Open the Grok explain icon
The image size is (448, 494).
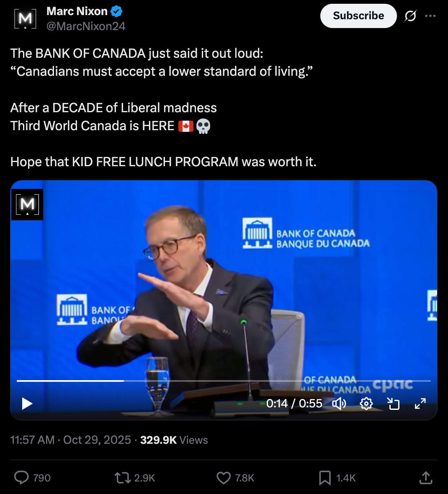coord(410,16)
